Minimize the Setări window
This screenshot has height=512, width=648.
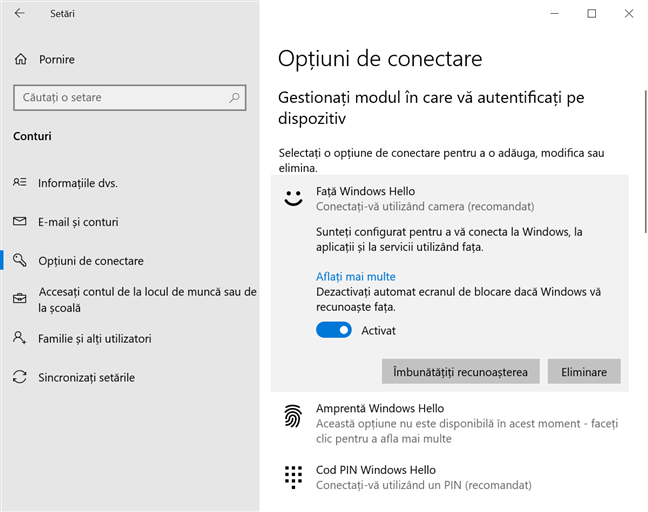(555, 14)
